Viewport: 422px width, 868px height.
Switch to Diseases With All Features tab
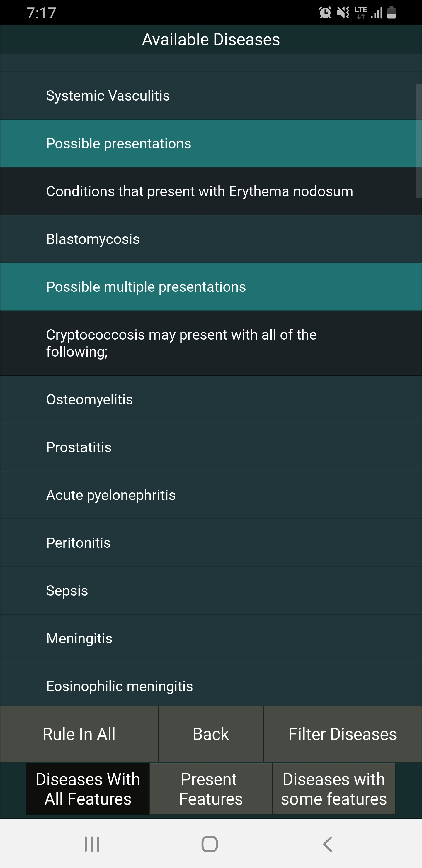pyautogui.click(x=88, y=789)
